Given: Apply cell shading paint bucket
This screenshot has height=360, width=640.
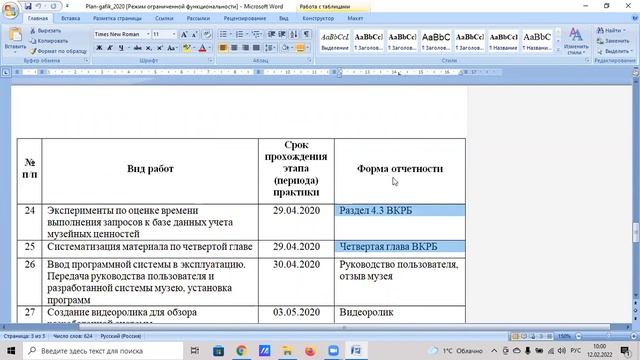Looking at the screenshot, I should click(285, 48).
